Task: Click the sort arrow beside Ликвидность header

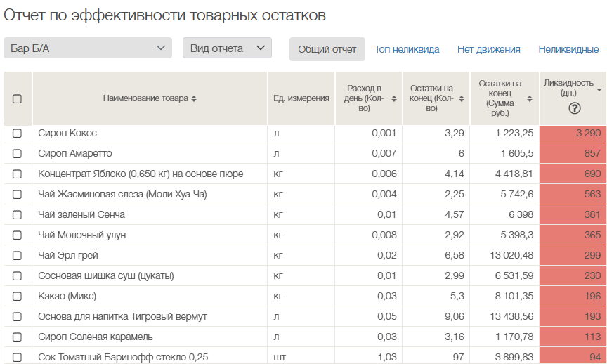Action: point(599,90)
